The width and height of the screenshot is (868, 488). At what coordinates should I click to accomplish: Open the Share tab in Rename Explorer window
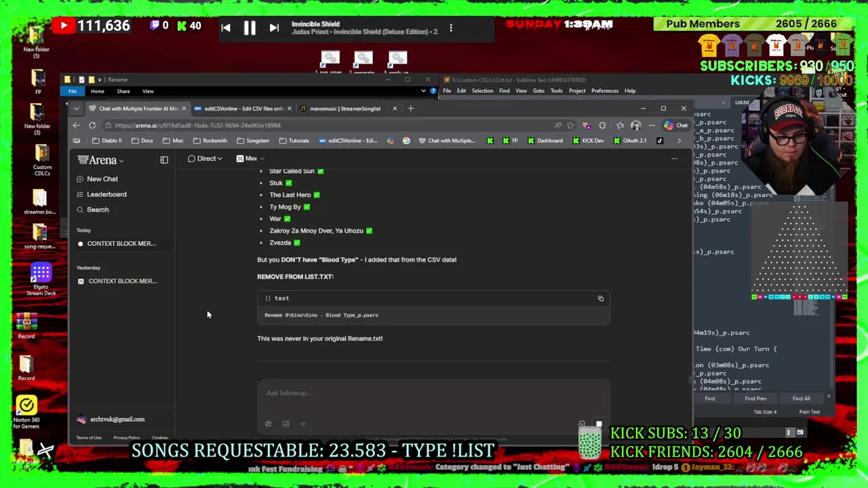click(123, 91)
